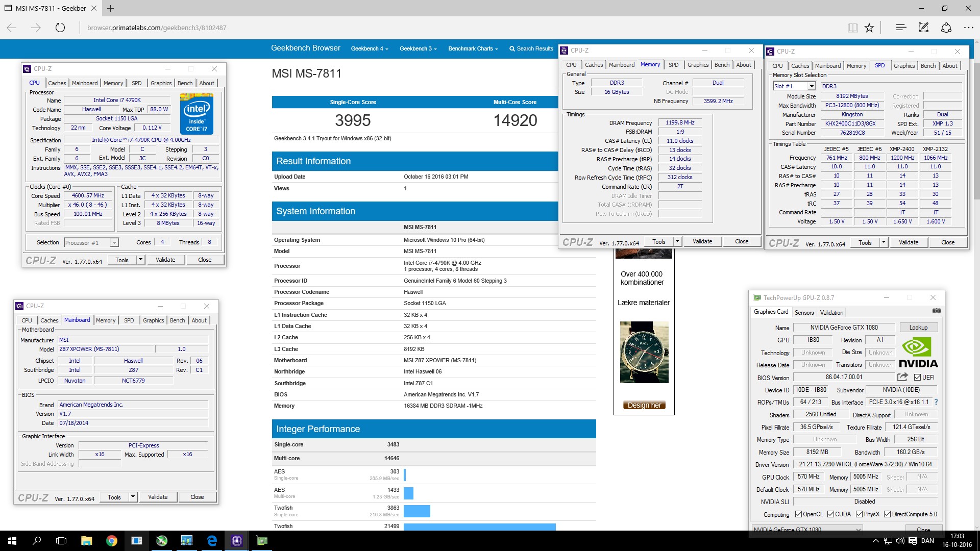980x551 pixels.
Task: Click Validate in CPU-Z Processor window
Action: [x=165, y=260]
